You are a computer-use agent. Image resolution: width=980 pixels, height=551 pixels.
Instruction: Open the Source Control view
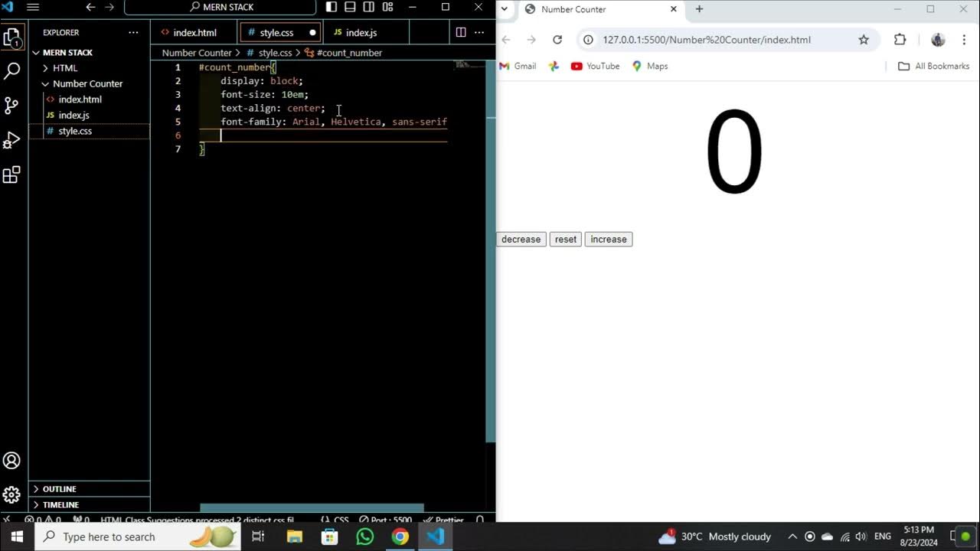(x=11, y=106)
